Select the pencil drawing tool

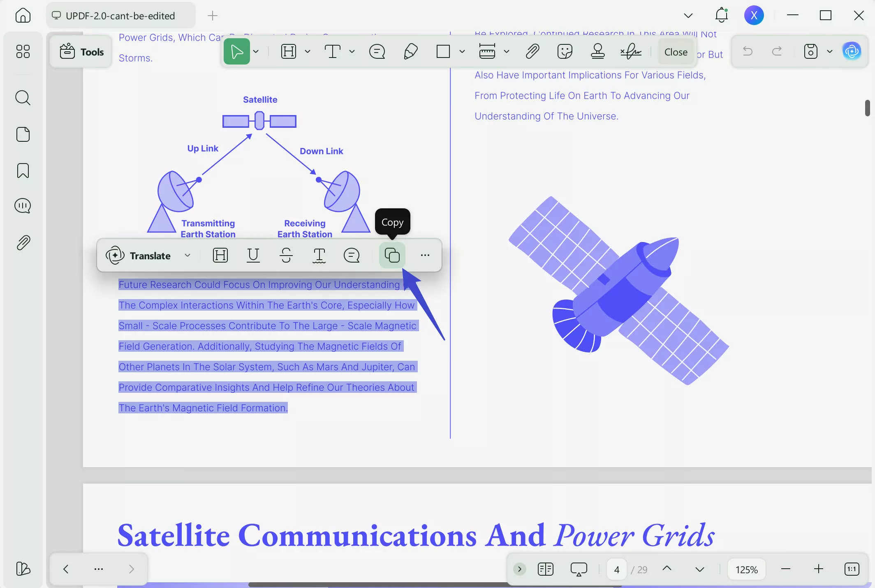[410, 52]
